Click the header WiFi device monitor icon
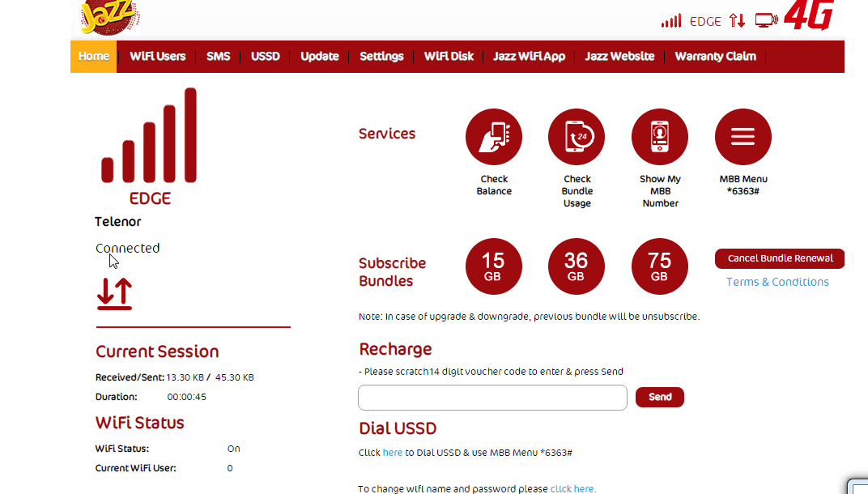868x494 pixels. [767, 20]
